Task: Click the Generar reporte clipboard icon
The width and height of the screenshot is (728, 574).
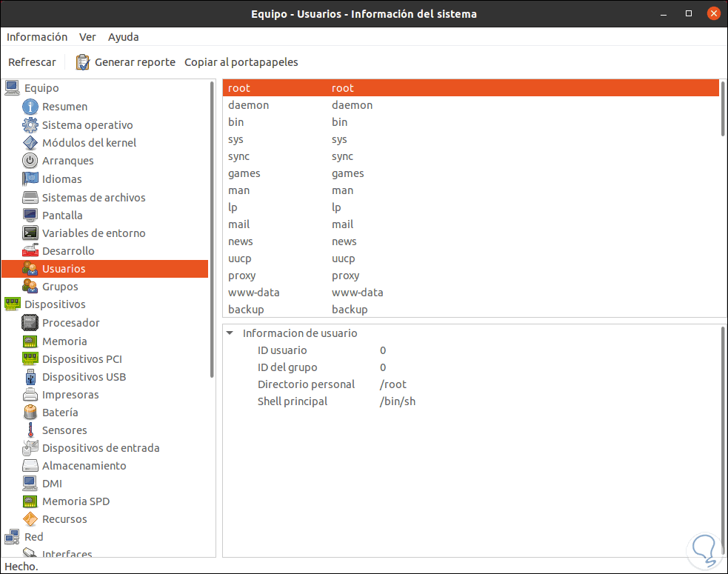Action: [x=83, y=62]
